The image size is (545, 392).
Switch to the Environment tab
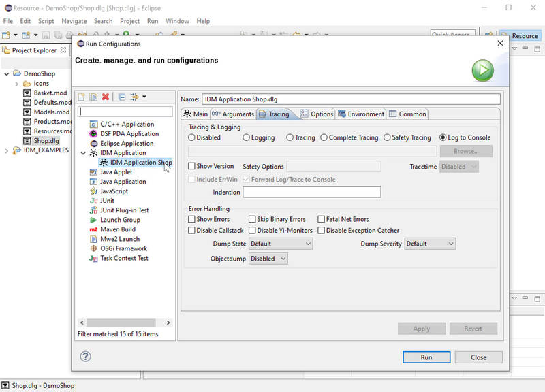tap(361, 114)
